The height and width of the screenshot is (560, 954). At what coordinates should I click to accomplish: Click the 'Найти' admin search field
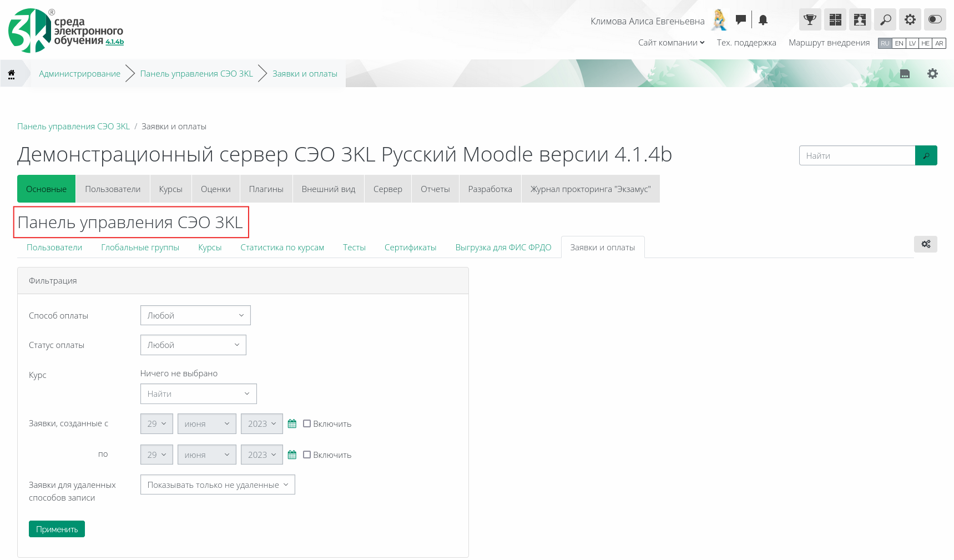[x=857, y=156]
